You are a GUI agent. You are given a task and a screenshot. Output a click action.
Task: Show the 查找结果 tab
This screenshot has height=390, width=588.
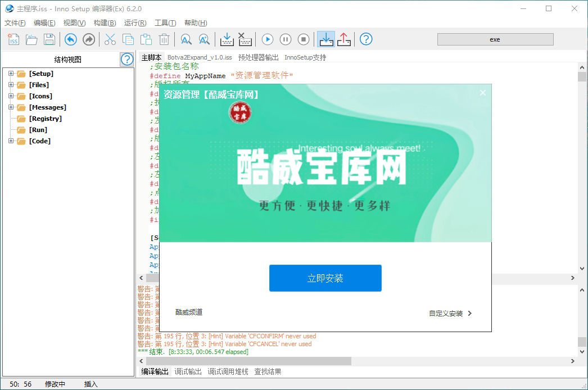268,371
